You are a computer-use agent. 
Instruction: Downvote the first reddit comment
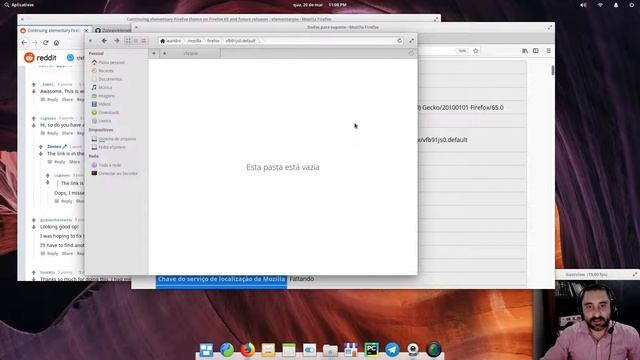[x=34, y=91]
